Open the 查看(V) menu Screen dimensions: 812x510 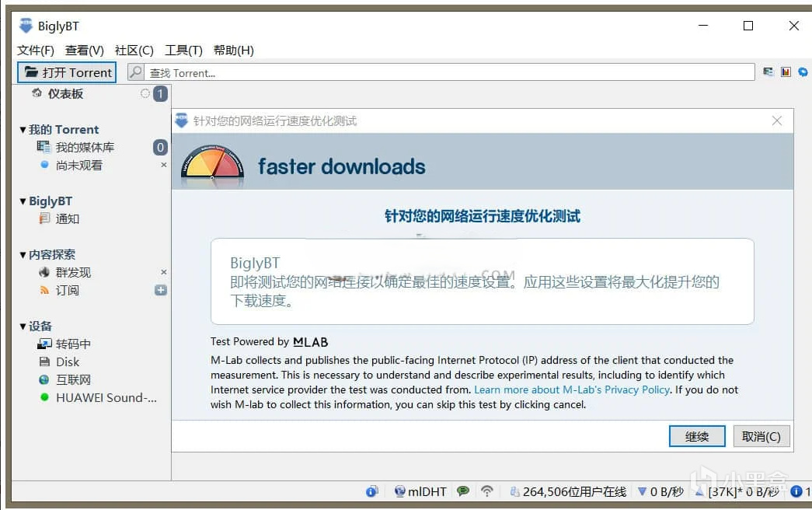(x=85, y=51)
